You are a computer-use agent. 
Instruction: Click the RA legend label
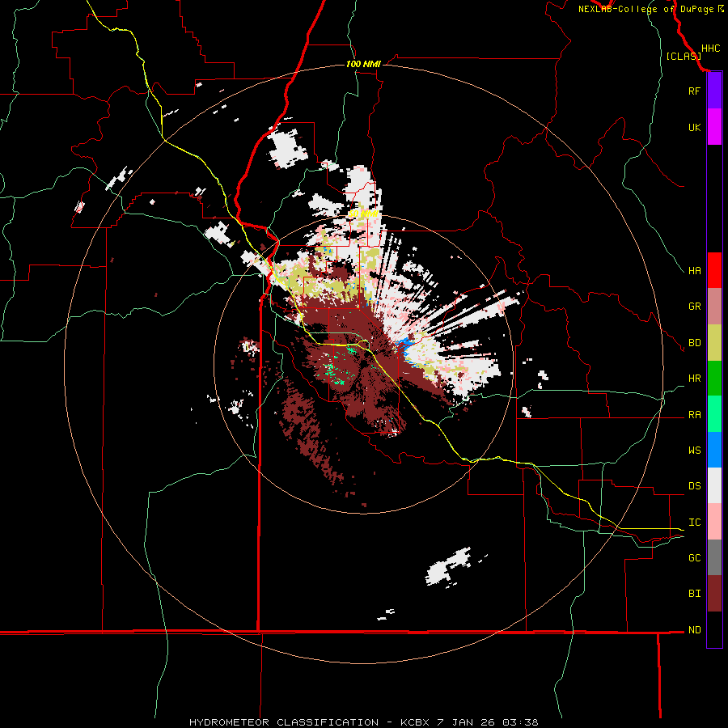click(694, 415)
